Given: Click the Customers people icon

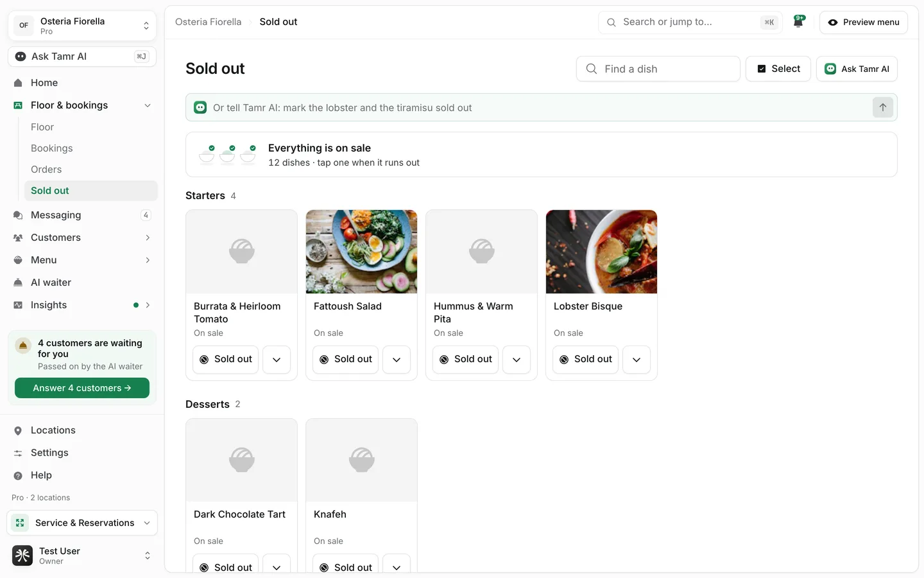Looking at the screenshot, I should [18, 238].
